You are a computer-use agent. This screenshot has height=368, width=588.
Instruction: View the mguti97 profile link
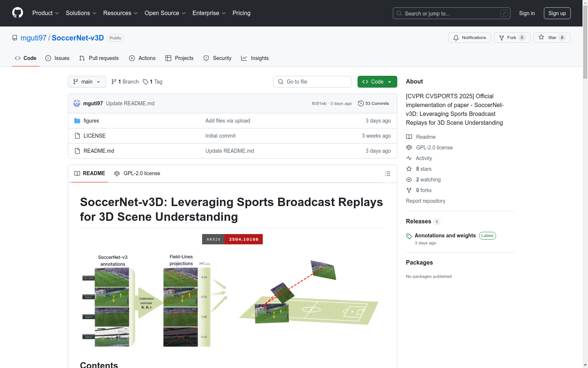[x=33, y=38]
